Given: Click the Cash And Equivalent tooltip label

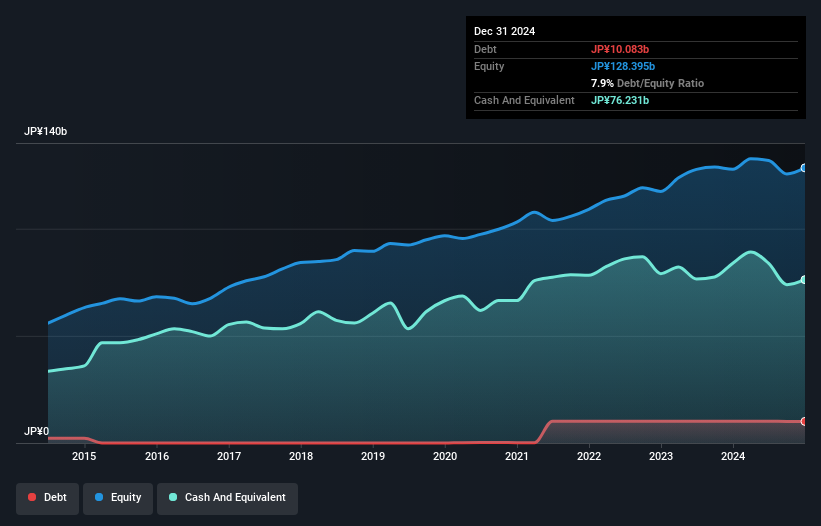Looking at the screenshot, I should click(524, 100).
